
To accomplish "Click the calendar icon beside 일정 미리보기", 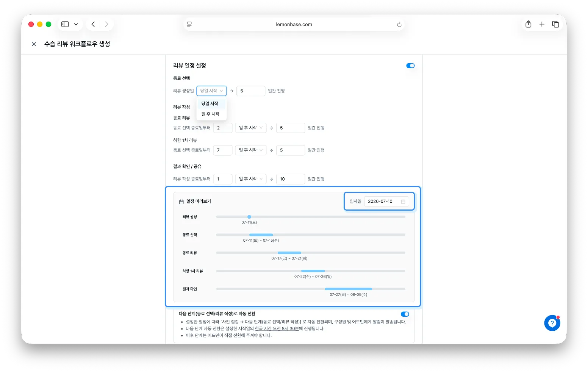I will pos(181,202).
